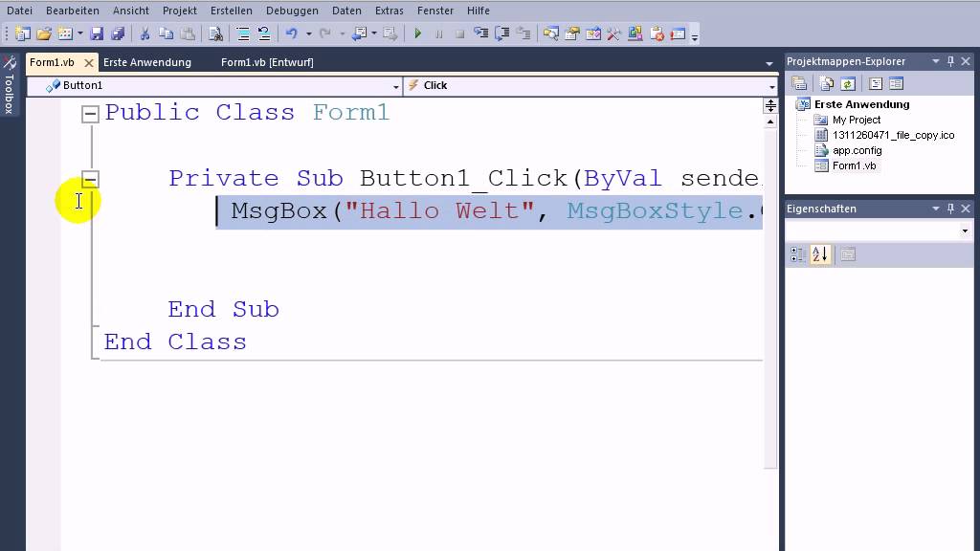Image resolution: width=980 pixels, height=551 pixels.
Task: Uncomment selected lines icon
Action: point(264,33)
